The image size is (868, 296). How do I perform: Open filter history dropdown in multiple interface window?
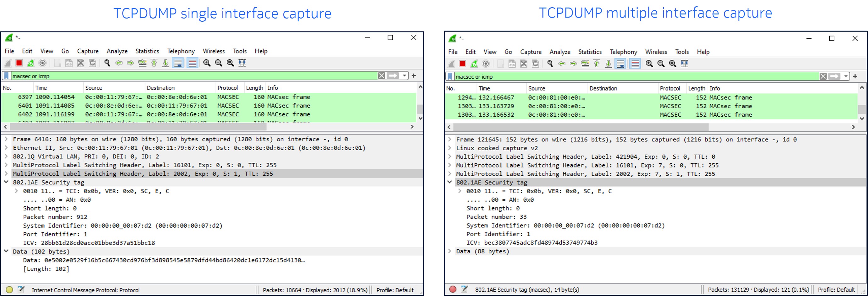pos(846,76)
